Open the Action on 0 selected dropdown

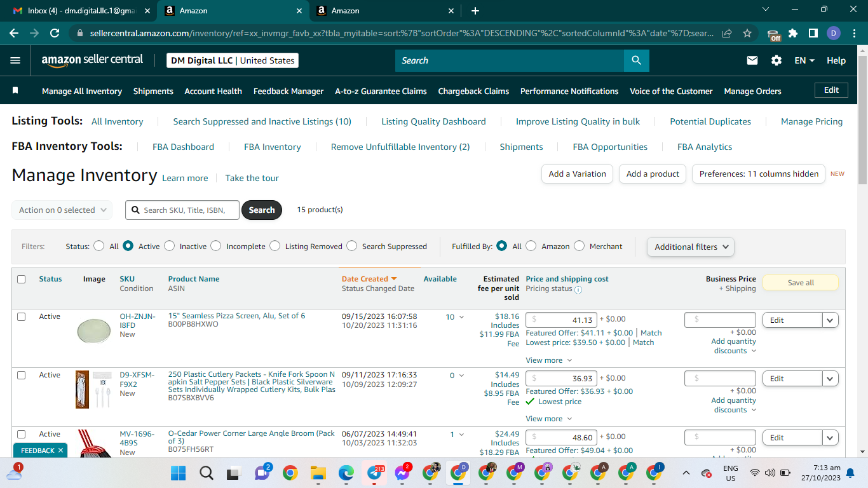pos(62,210)
